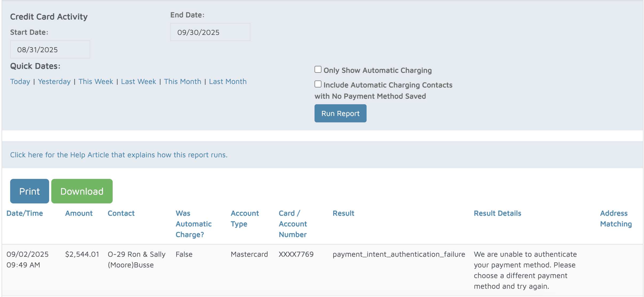Viewport: 644px width, 297px height.
Task: Check Only Show Automatic Charging box
Action: click(318, 70)
